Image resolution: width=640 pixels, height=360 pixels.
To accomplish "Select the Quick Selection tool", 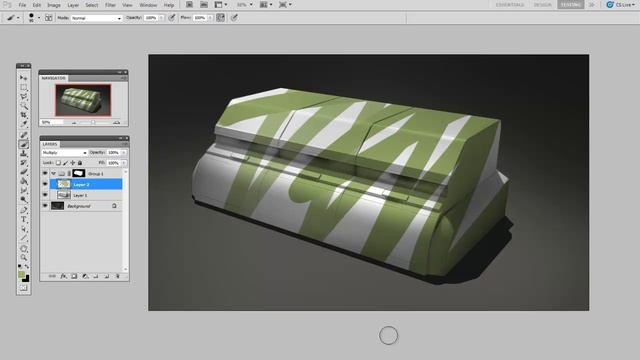I will pos(24,106).
